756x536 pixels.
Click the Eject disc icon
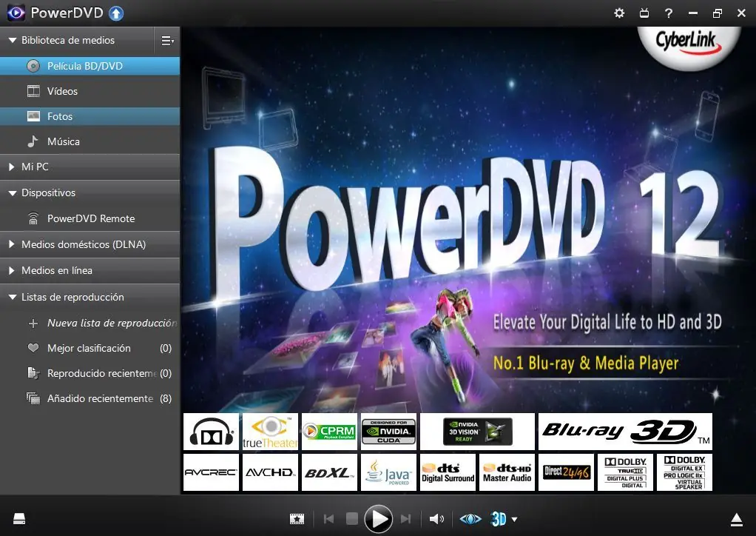tap(736, 519)
